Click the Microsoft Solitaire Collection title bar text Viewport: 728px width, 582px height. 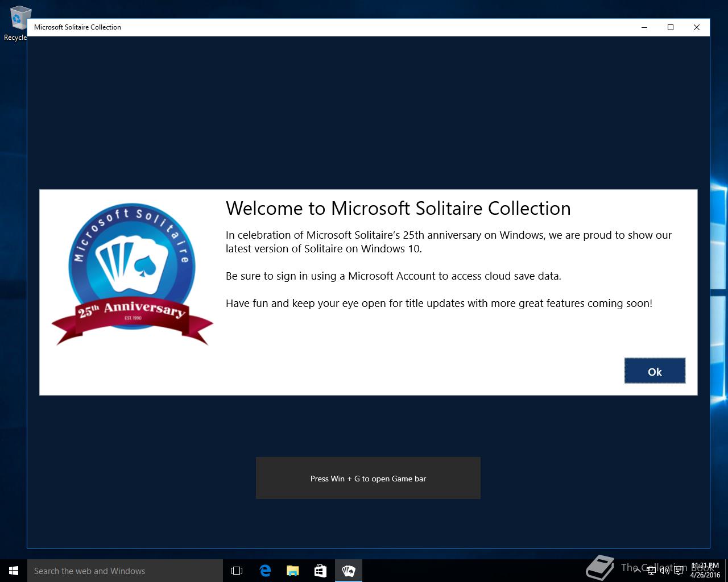pyautogui.click(x=77, y=27)
